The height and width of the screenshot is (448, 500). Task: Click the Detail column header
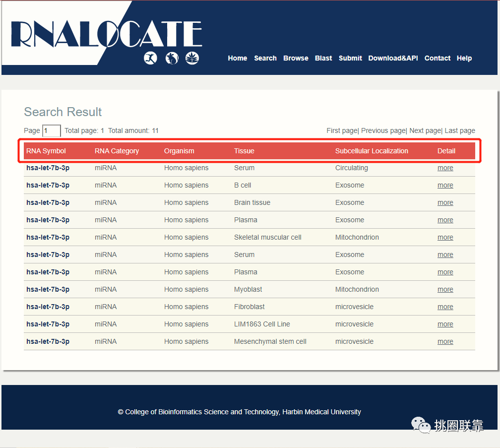[x=446, y=151]
